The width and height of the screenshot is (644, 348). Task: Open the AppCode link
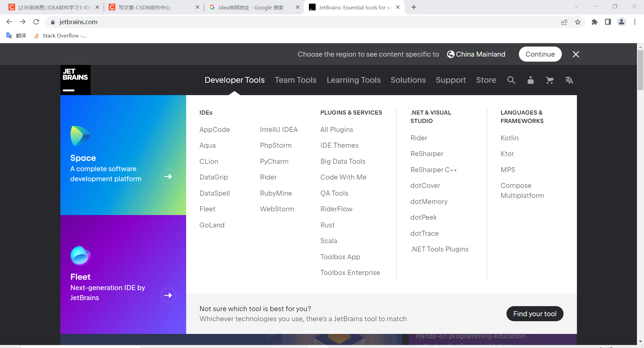[215, 130]
